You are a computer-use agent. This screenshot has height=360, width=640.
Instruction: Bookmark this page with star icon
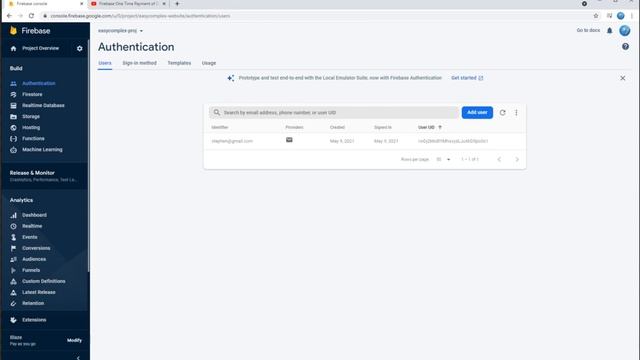tap(596, 16)
